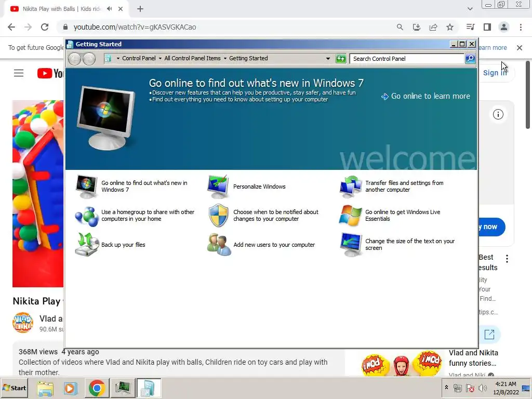Click the refresh button next to address bar

[x=341, y=59]
